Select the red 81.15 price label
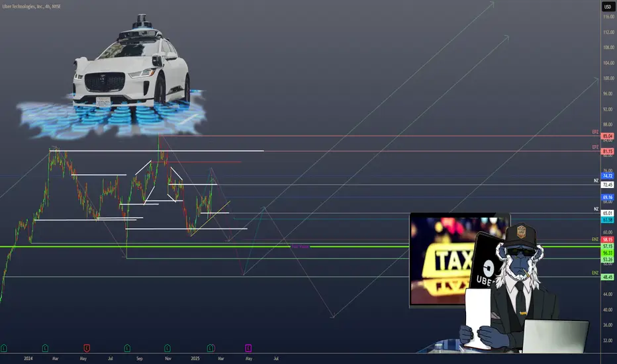 point(608,152)
